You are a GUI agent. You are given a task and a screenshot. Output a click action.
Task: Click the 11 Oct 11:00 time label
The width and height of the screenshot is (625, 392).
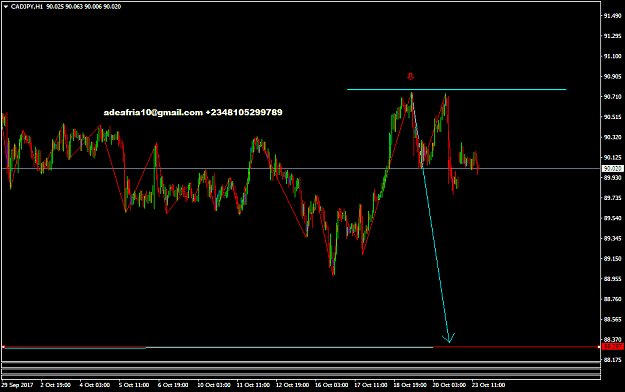click(253, 385)
